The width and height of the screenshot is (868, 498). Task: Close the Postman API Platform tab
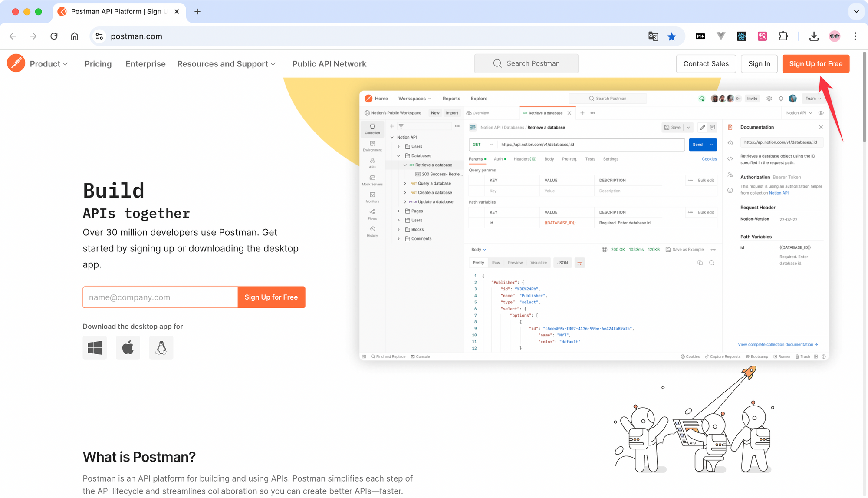pyautogui.click(x=177, y=12)
